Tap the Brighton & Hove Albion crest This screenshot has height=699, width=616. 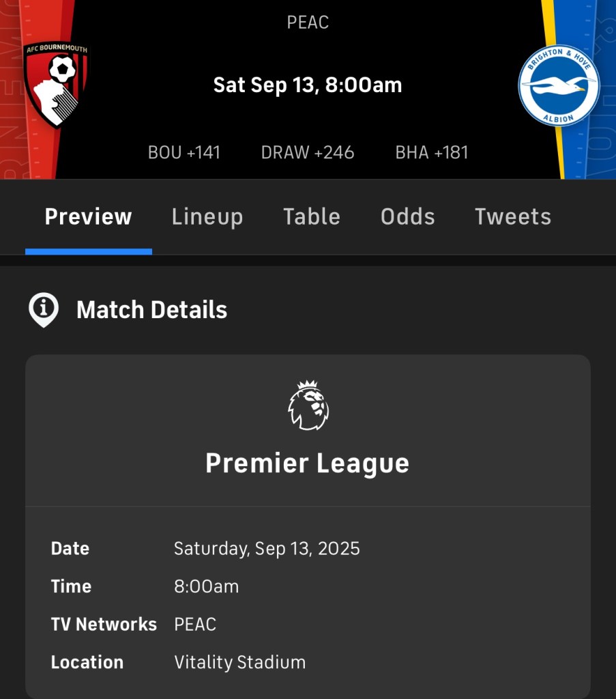(x=559, y=85)
